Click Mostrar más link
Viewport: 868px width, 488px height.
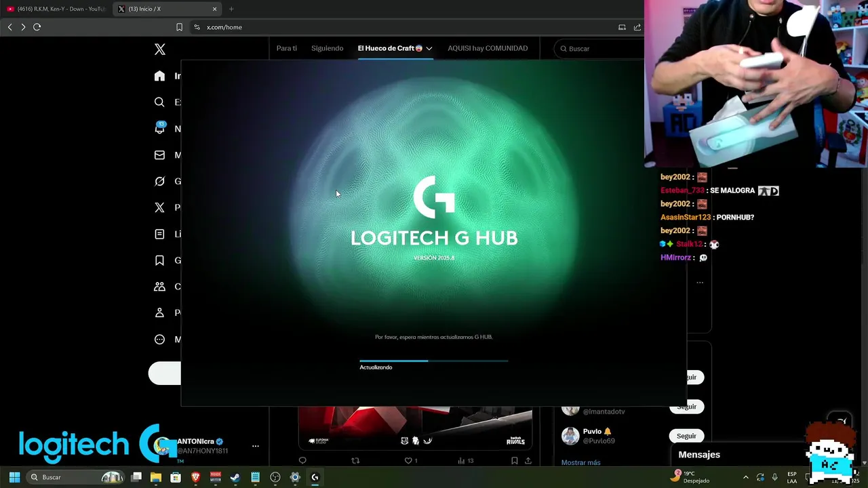(x=580, y=462)
